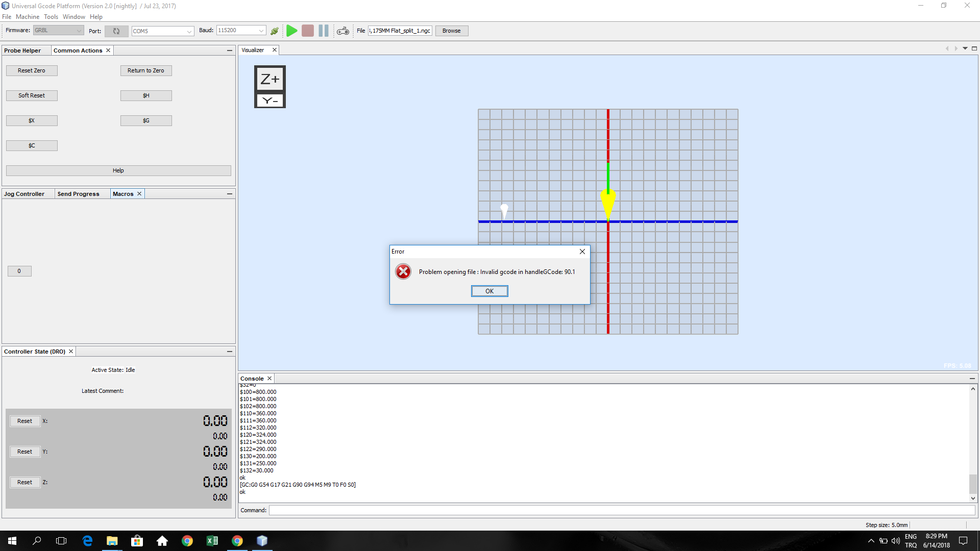Click the Z axis Reset button
The width and height of the screenshot is (980, 551).
24,482
